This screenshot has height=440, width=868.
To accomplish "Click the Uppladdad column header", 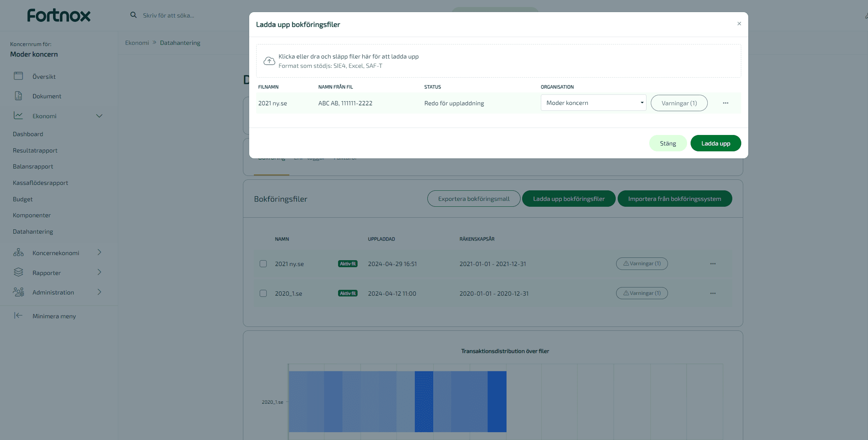I will (x=381, y=239).
